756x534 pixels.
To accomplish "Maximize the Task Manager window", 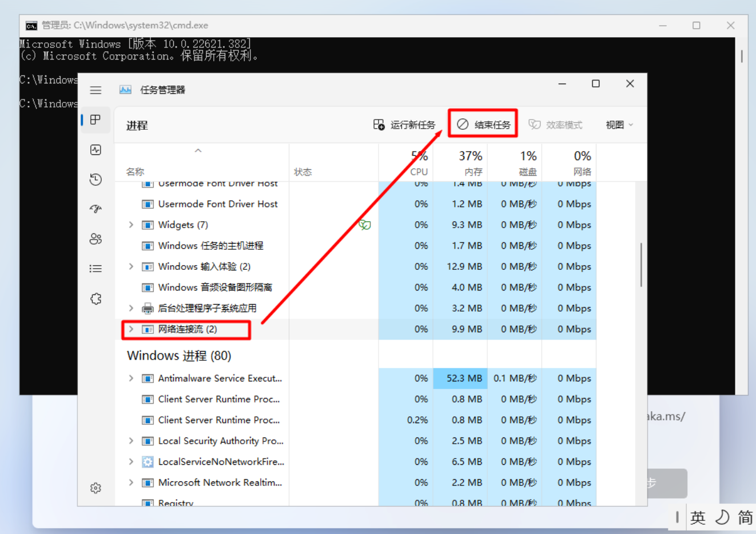I will tap(595, 83).
